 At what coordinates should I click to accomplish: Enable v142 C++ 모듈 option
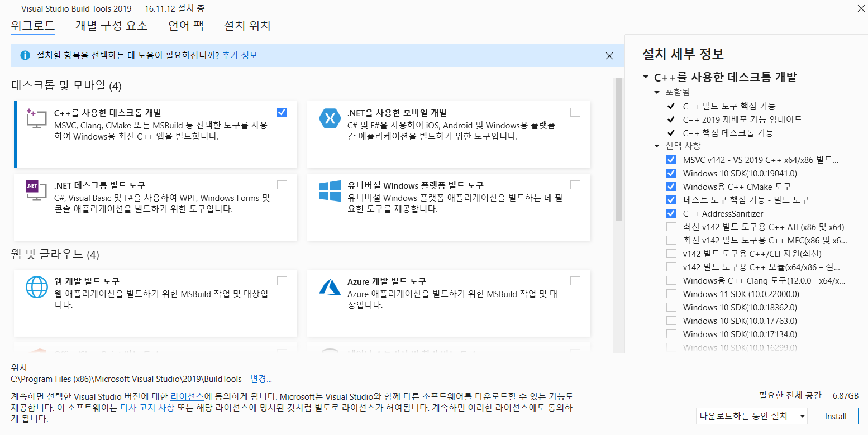(x=671, y=267)
